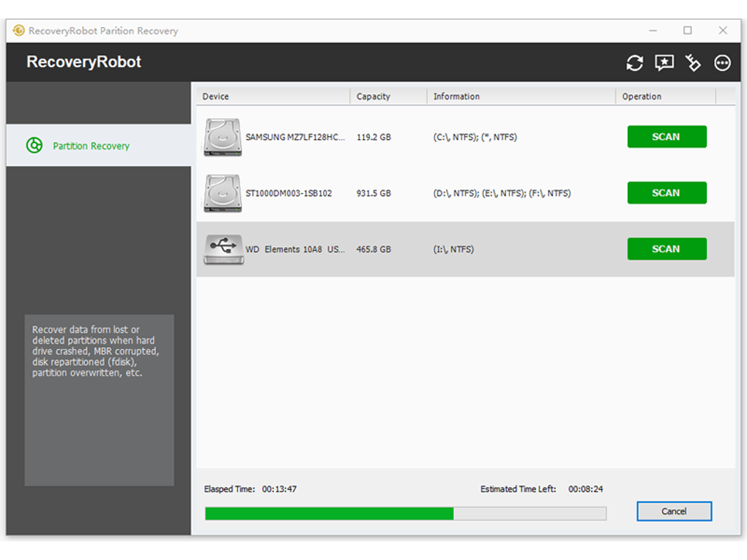Click the estimated time left 00:08:24 value
Viewport: 747px width, 560px height.
585,489
